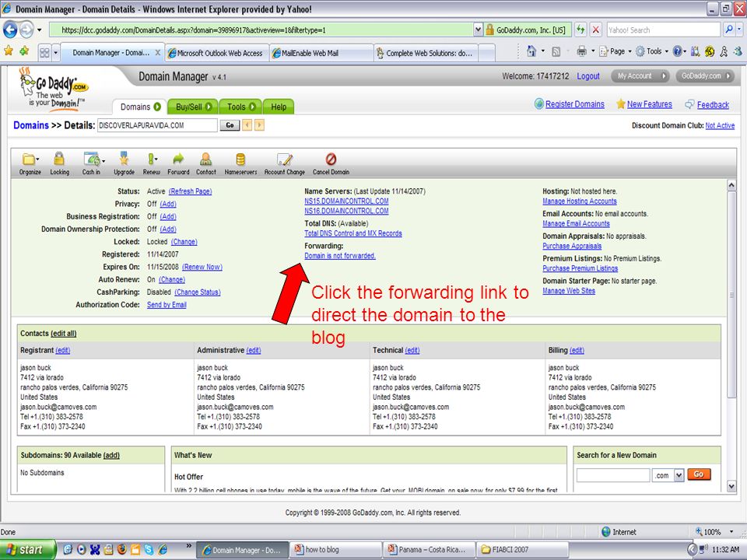Expand the Tools menu in IE toolbar
The height and width of the screenshot is (560, 747).
click(667, 51)
